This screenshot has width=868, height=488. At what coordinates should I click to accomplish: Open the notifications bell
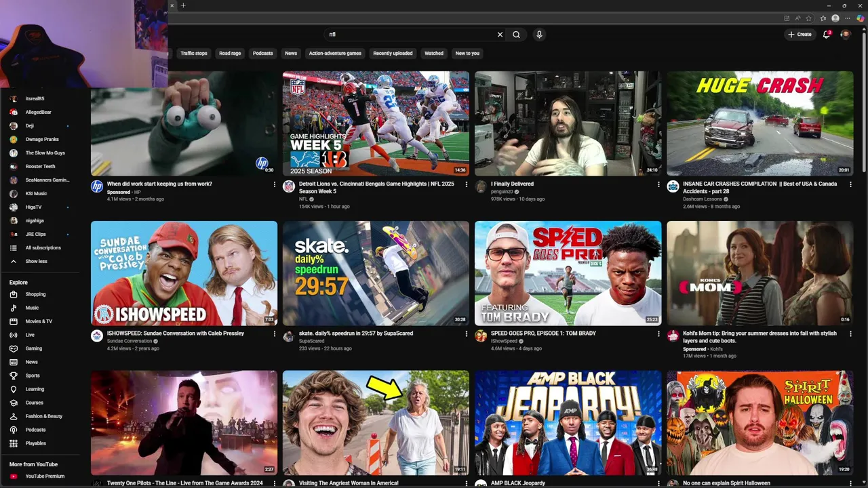pos(826,35)
